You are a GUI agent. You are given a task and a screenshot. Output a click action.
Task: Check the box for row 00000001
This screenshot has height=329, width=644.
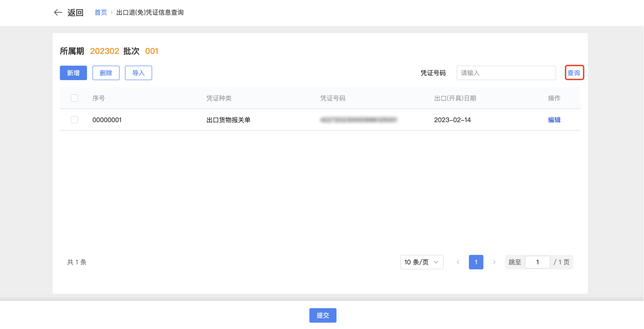[74, 120]
